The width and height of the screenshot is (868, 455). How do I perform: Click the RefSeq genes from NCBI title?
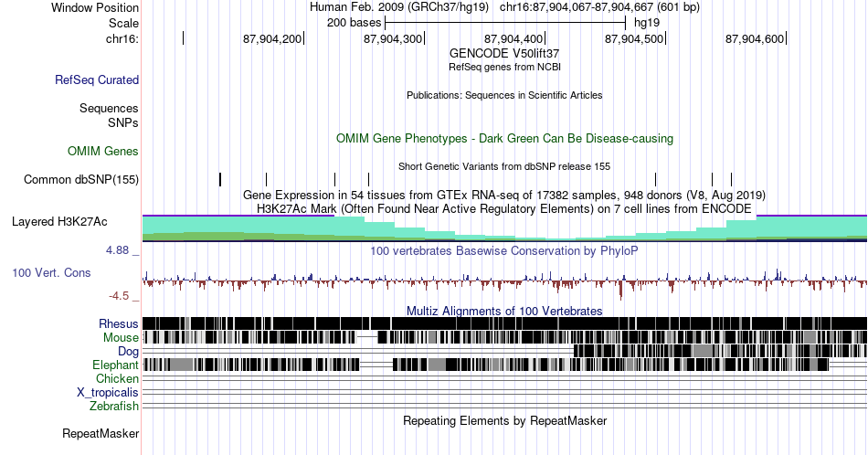504,67
